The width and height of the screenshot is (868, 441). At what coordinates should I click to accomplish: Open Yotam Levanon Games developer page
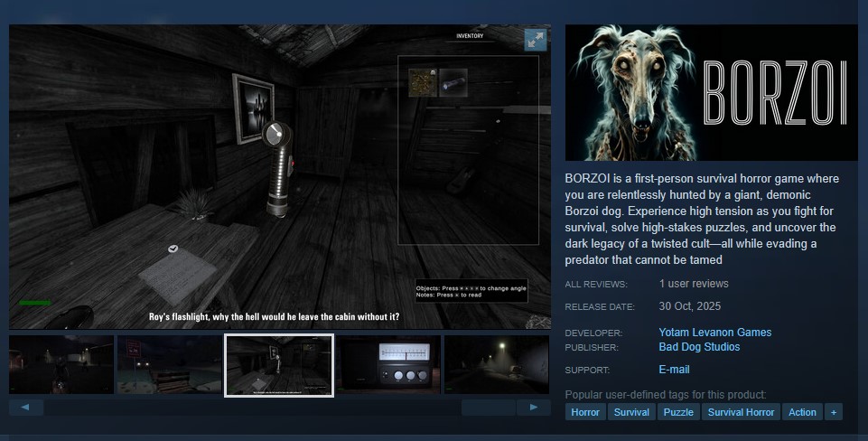coord(714,333)
